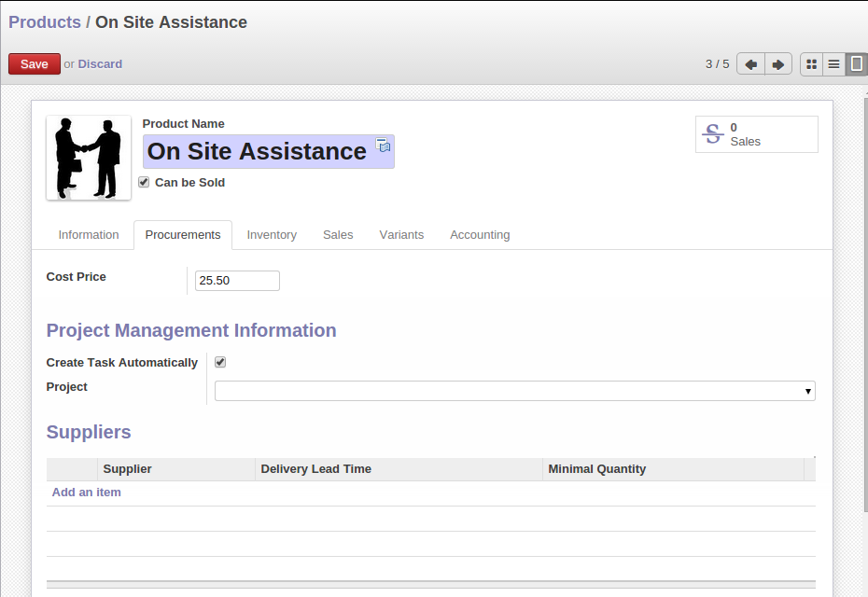The width and height of the screenshot is (868, 597).
Task: Switch to List view icon
Action: (833, 64)
